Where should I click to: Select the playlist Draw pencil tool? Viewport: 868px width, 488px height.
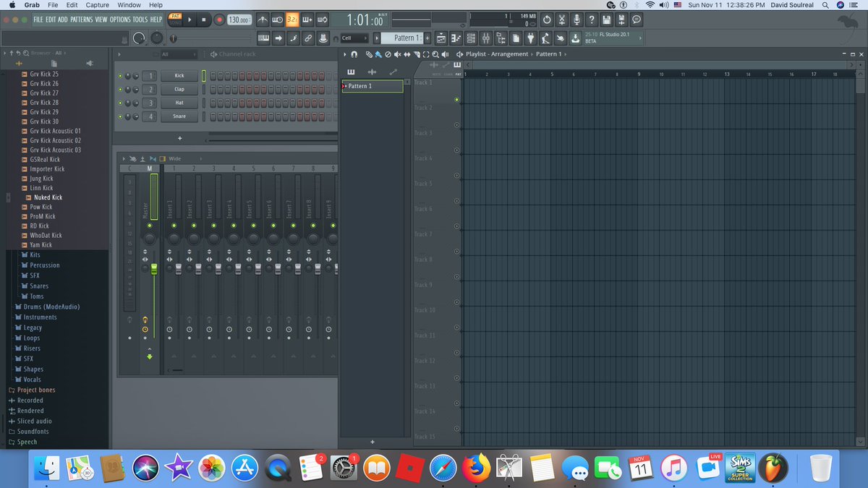point(368,54)
